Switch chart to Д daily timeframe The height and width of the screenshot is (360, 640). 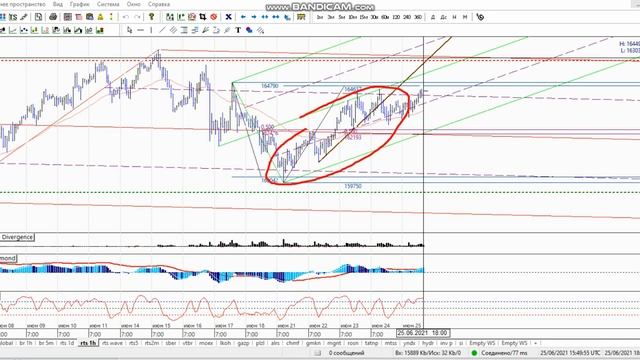click(433, 17)
